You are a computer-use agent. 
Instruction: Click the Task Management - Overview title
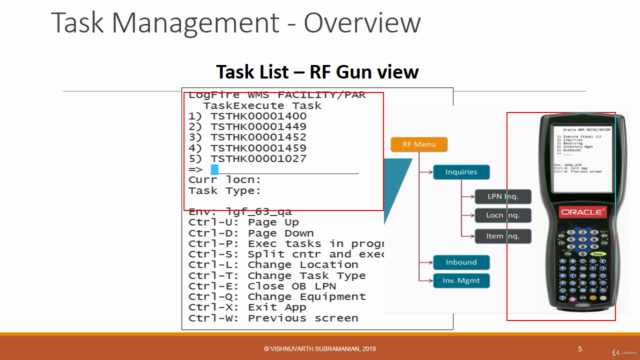pos(236,22)
